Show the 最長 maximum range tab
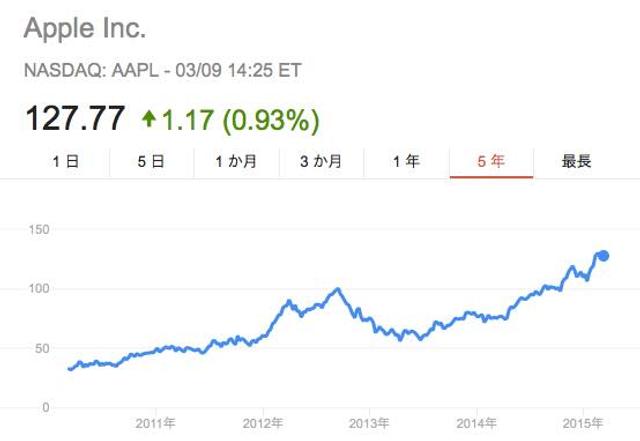This screenshot has height=441, width=640. [x=577, y=162]
